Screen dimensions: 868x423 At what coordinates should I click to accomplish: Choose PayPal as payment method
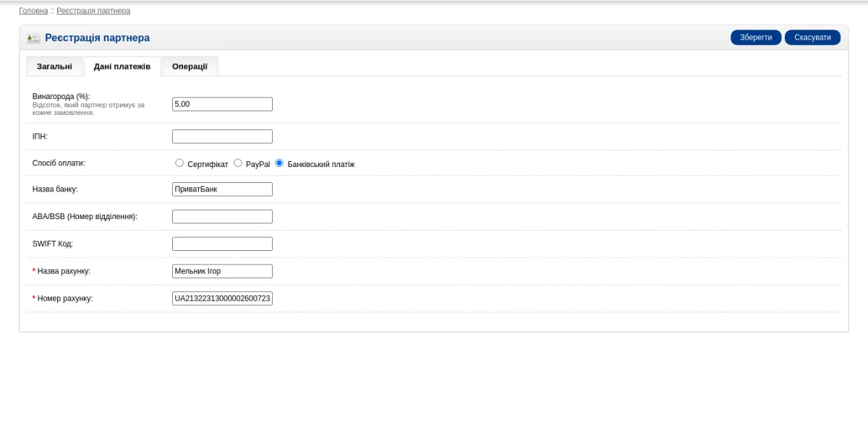click(x=238, y=163)
